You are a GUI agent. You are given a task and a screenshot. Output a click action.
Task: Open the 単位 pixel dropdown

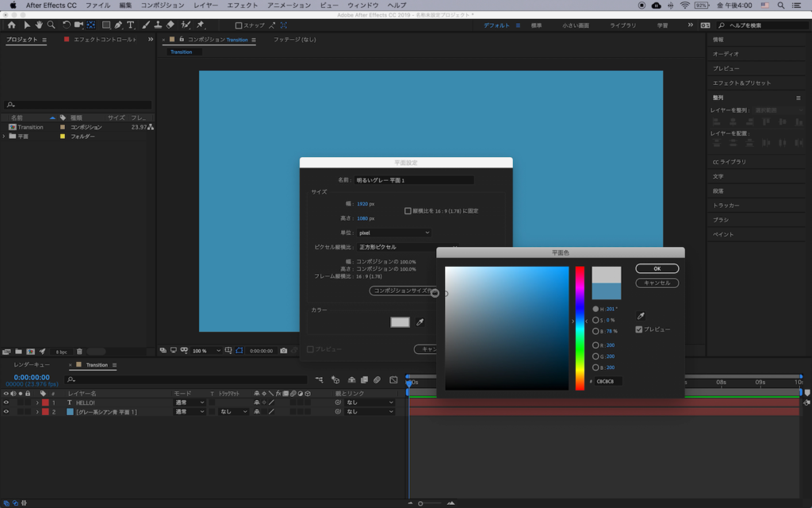tap(394, 233)
